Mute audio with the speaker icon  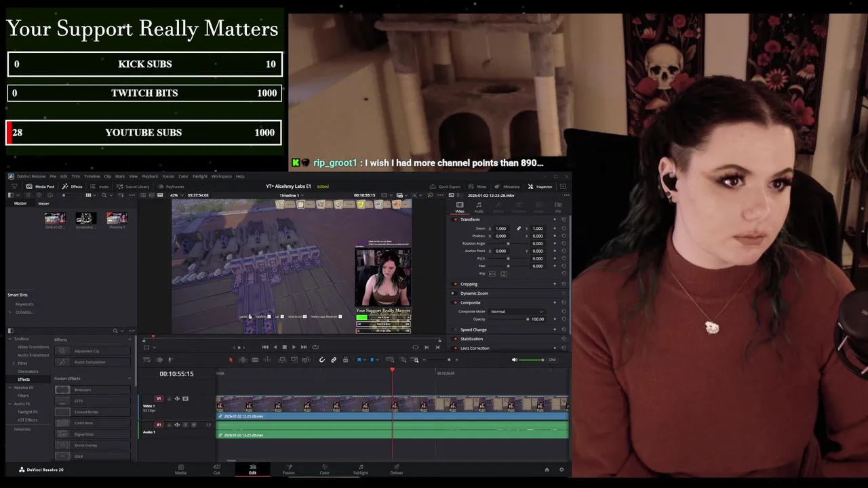pyautogui.click(x=515, y=360)
